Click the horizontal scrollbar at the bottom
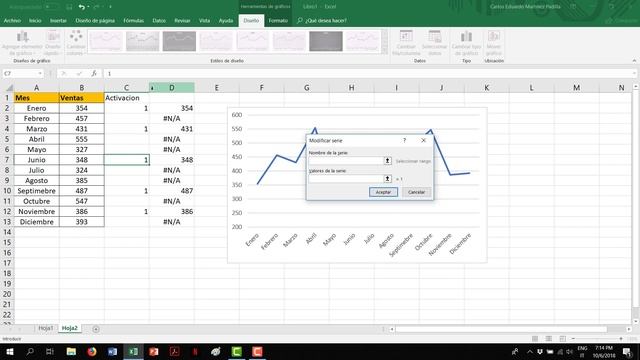Viewport: 640px width, 360px height. click(501, 329)
